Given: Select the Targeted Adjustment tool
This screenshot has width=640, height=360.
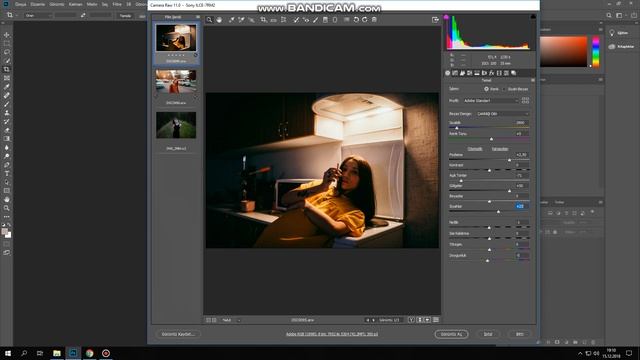Looking at the screenshot, I should pos(251,20).
